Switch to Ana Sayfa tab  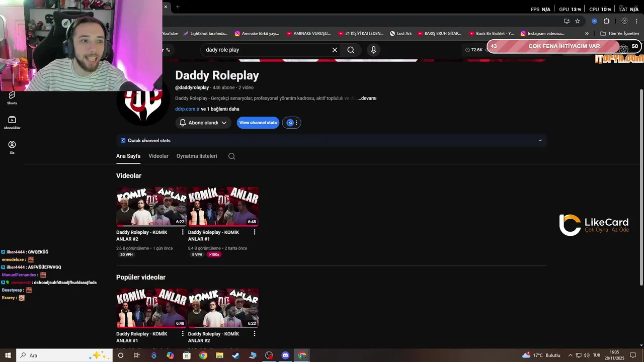[128, 156]
